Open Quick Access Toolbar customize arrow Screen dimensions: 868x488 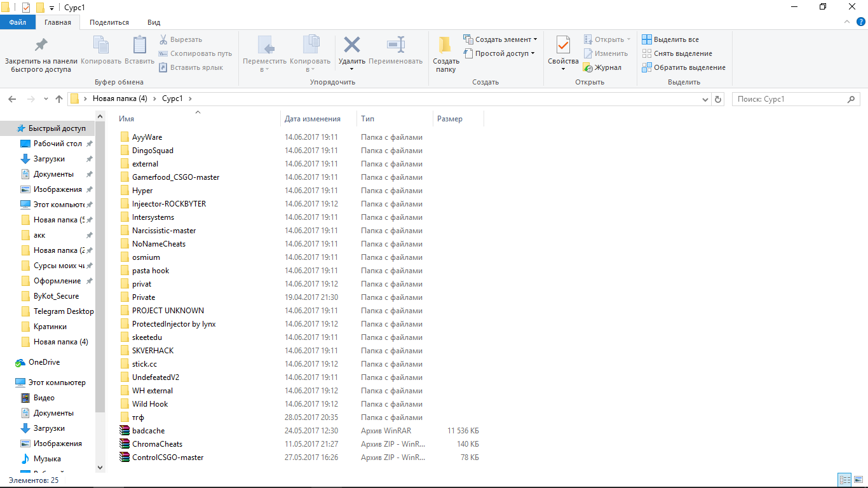(51, 8)
